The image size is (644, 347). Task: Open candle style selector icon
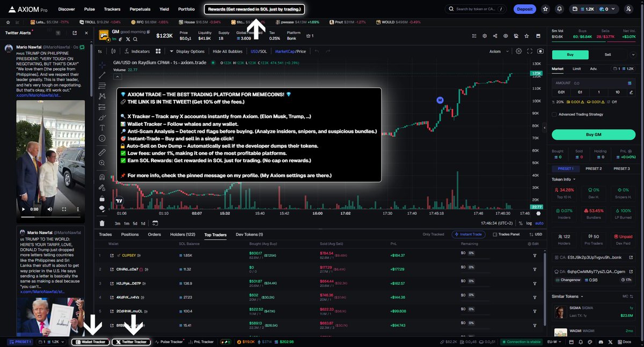click(113, 52)
